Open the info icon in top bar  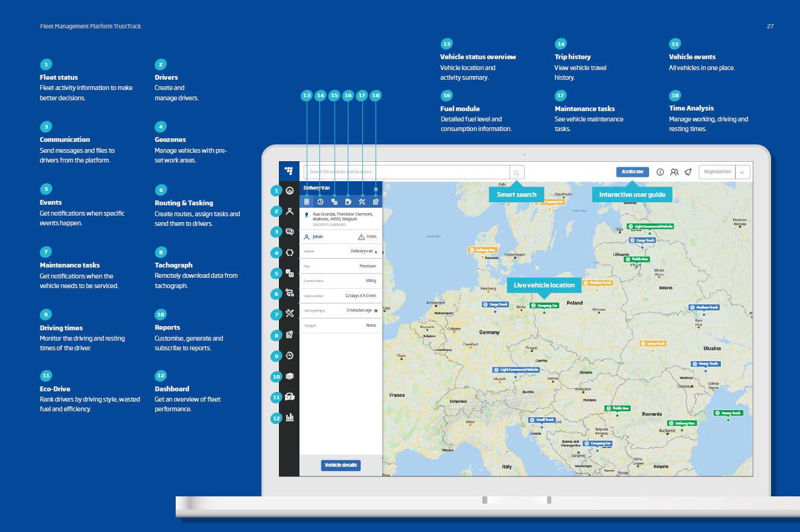[x=660, y=172]
